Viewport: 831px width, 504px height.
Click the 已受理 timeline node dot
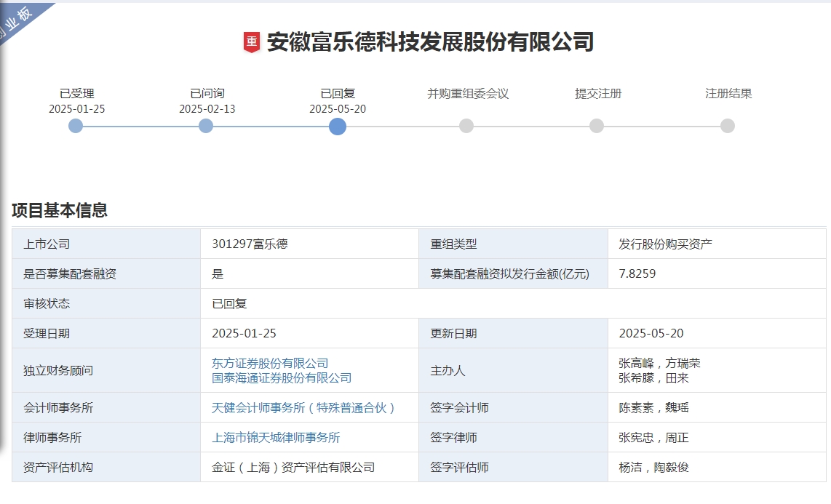[x=76, y=126]
